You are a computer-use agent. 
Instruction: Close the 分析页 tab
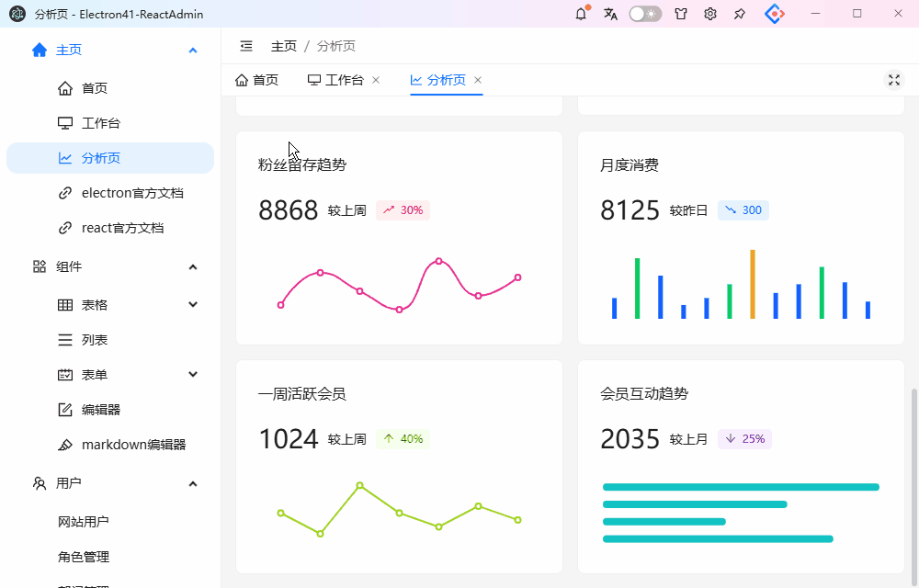tap(478, 80)
